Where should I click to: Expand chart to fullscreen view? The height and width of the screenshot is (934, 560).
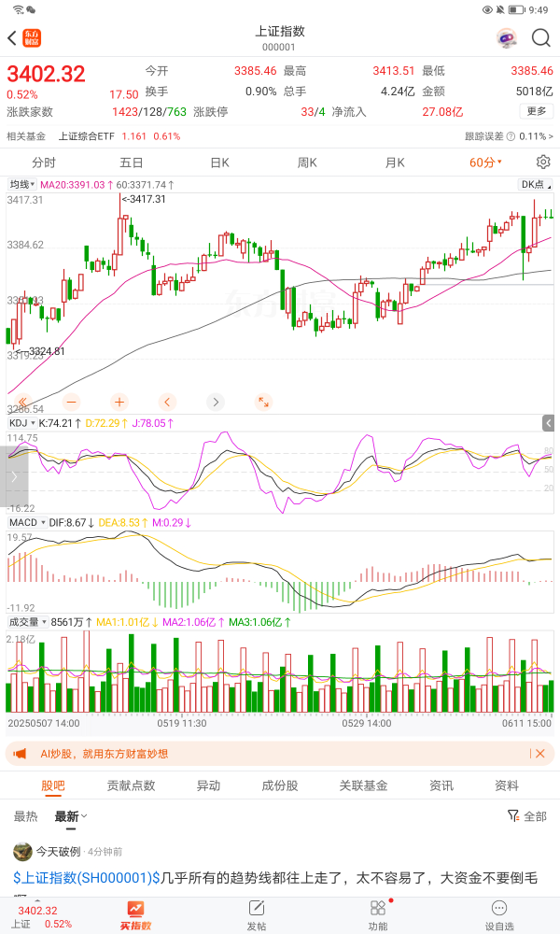click(x=263, y=402)
